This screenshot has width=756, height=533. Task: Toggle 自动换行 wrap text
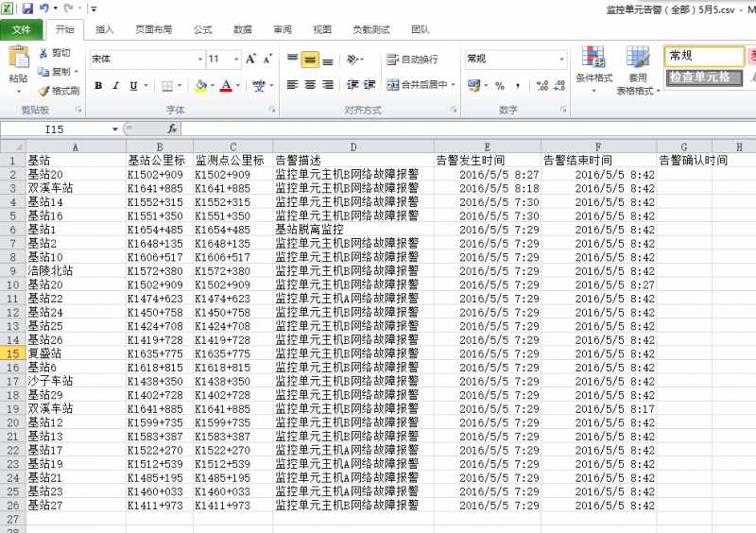[x=412, y=60]
